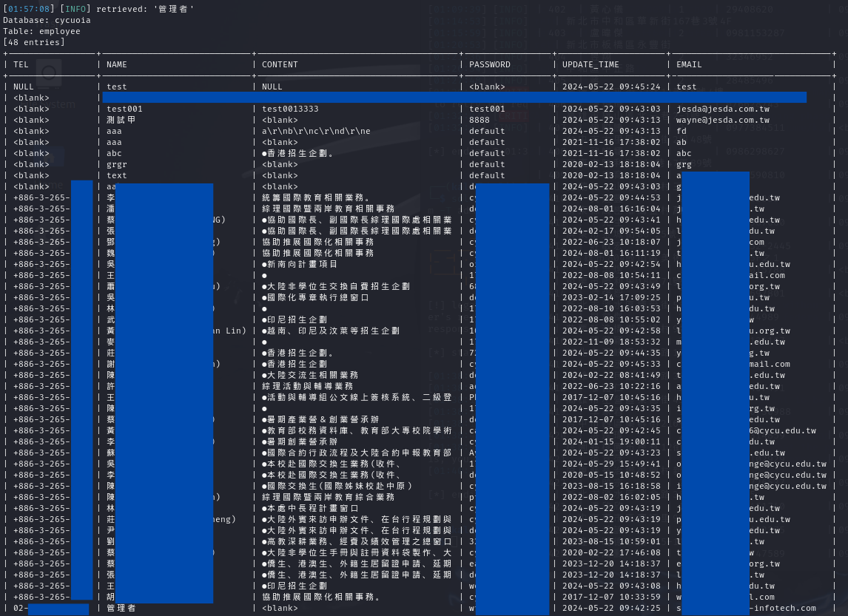
Task: Click the '2017-12-07 10:33:59' update time
Action: pos(611,597)
